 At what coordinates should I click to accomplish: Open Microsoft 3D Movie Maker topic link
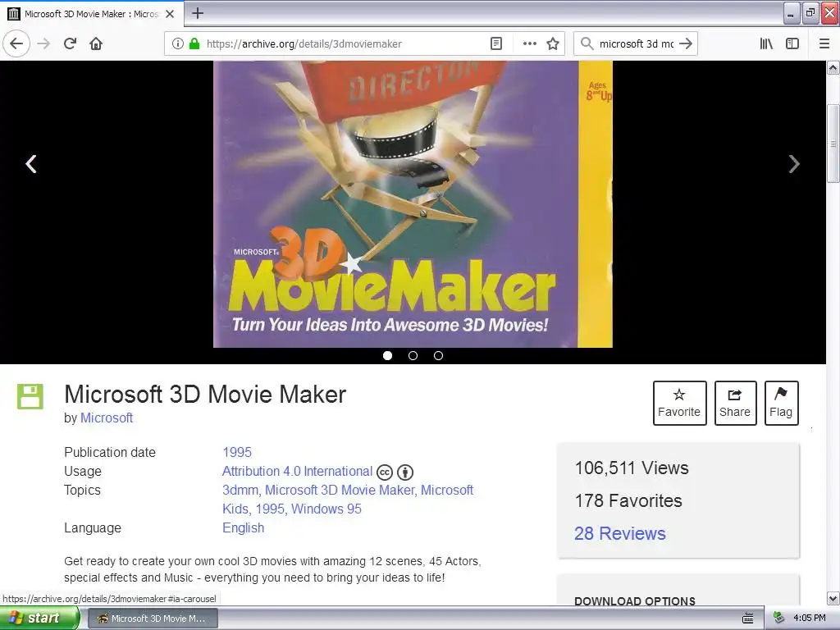coord(340,491)
